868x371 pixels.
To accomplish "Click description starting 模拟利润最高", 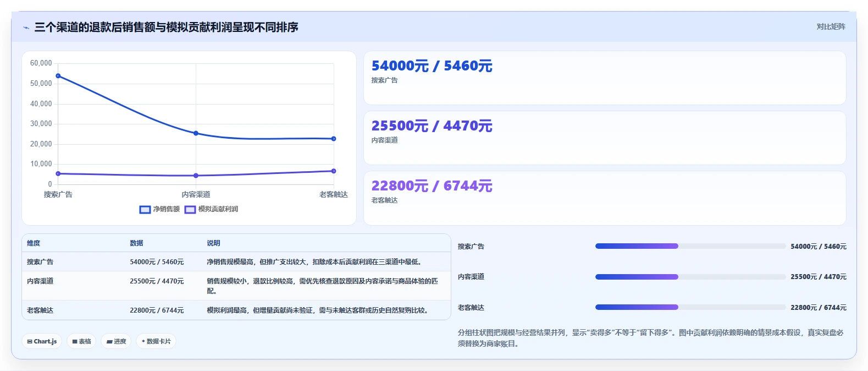I will (317, 310).
